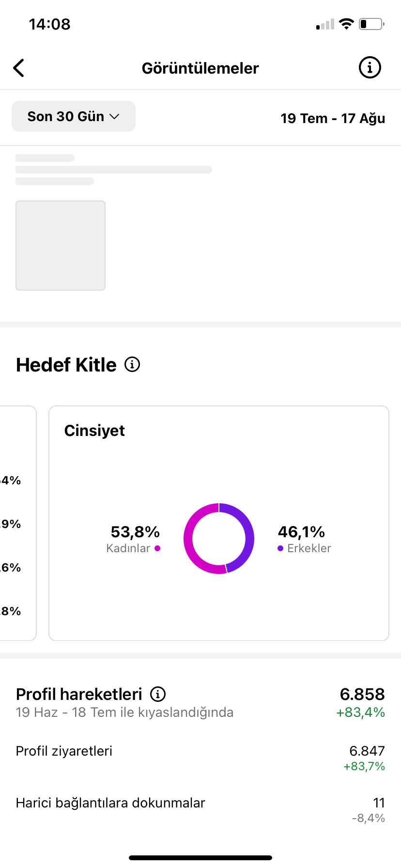This screenshot has height=868, width=401.
Task: Tap the partially visible card on left
Action: point(18,523)
